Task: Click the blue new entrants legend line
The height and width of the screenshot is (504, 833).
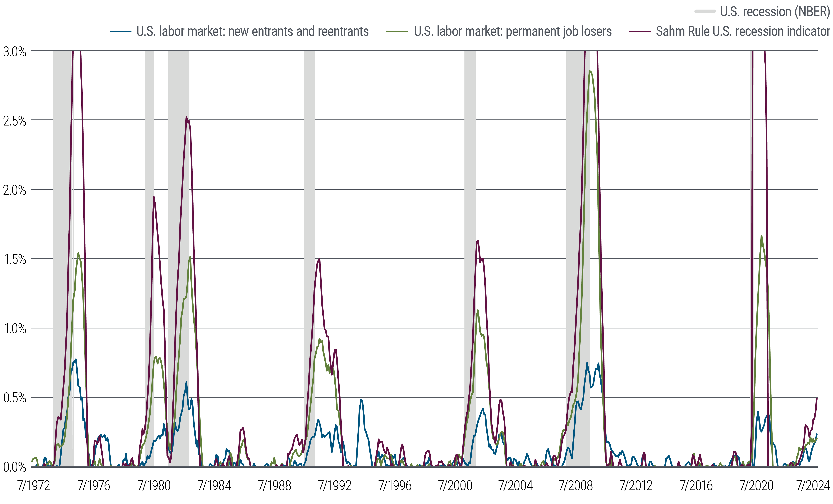Action: click(121, 31)
